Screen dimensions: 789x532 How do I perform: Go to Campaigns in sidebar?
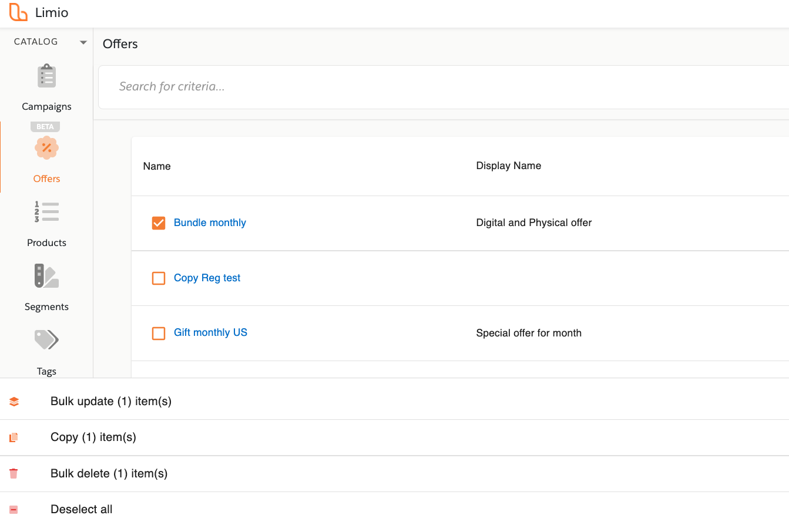pos(46,106)
